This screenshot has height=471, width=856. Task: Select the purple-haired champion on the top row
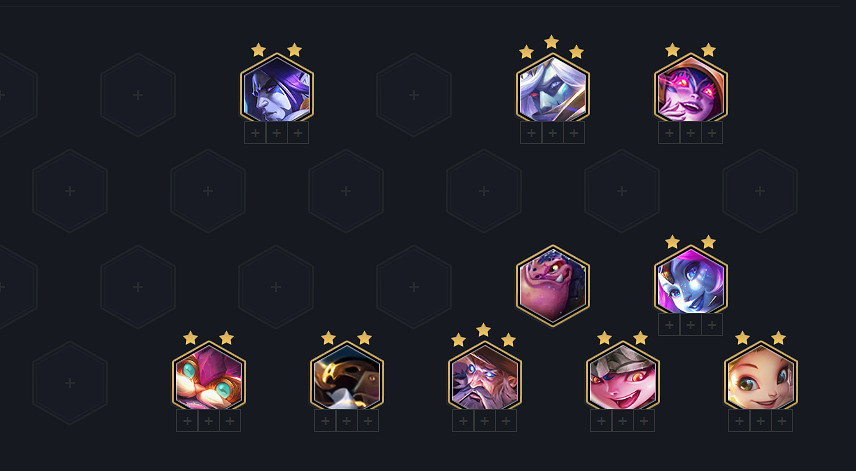click(277, 89)
